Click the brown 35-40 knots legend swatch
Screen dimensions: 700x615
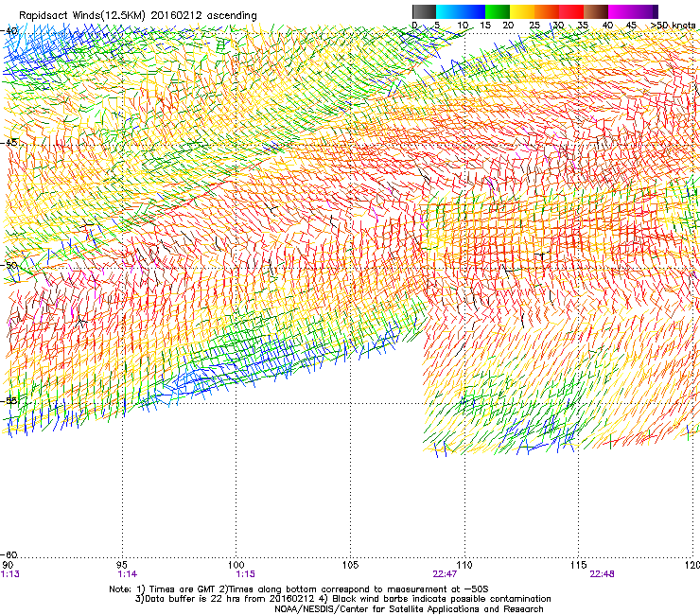pyautogui.click(x=596, y=11)
